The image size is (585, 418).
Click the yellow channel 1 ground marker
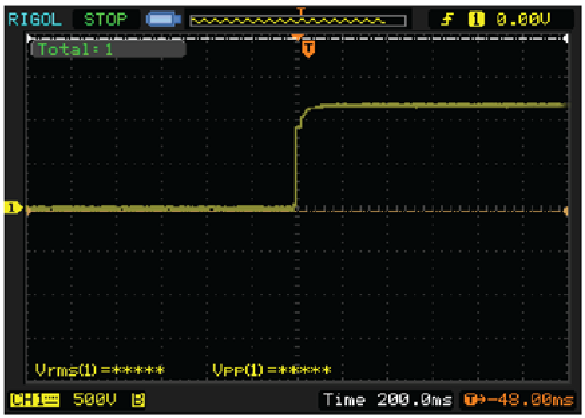tap(13, 208)
